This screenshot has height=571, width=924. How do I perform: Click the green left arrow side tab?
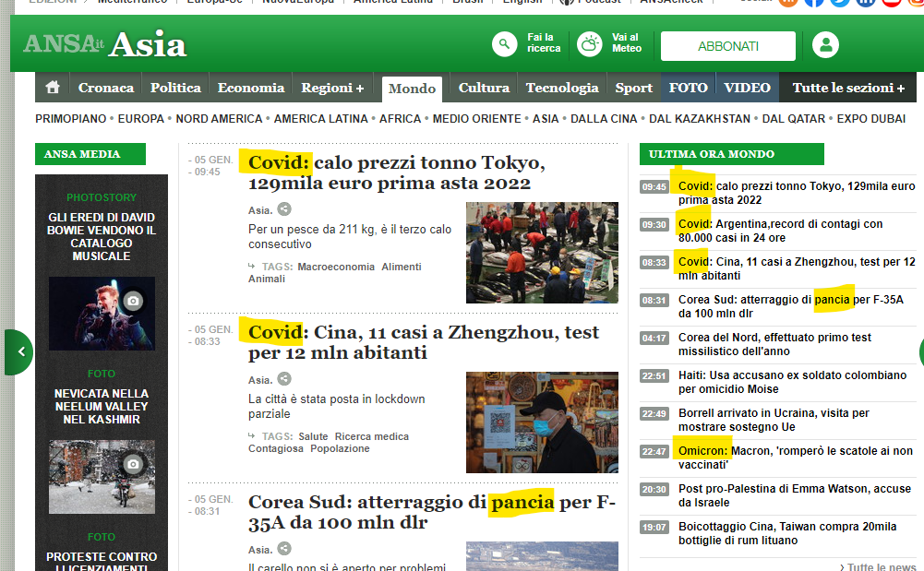(x=18, y=352)
